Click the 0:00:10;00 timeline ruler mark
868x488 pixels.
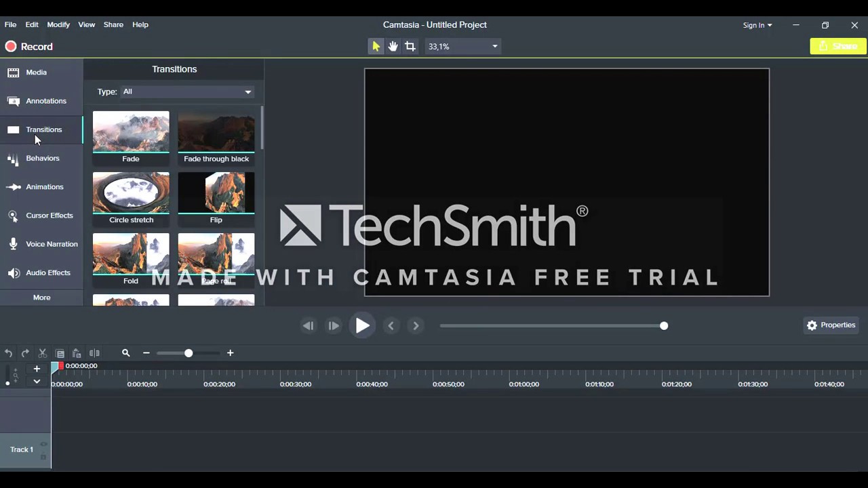tap(142, 384)
